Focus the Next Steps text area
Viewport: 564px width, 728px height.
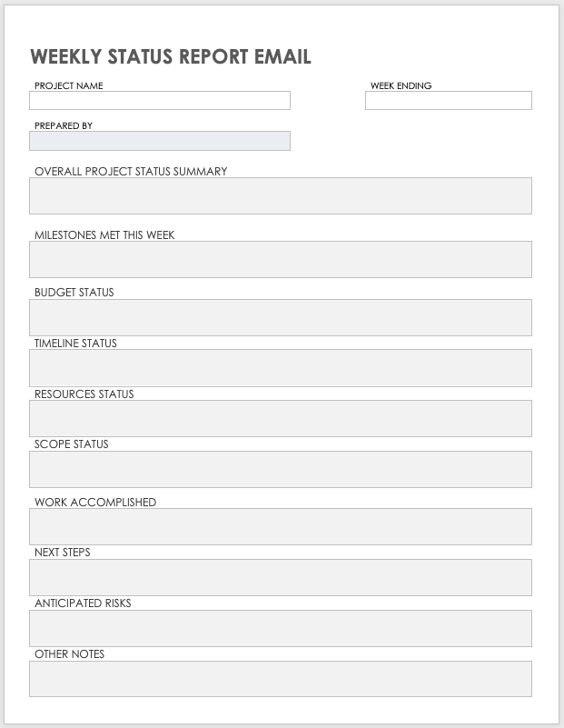(280, 577)
